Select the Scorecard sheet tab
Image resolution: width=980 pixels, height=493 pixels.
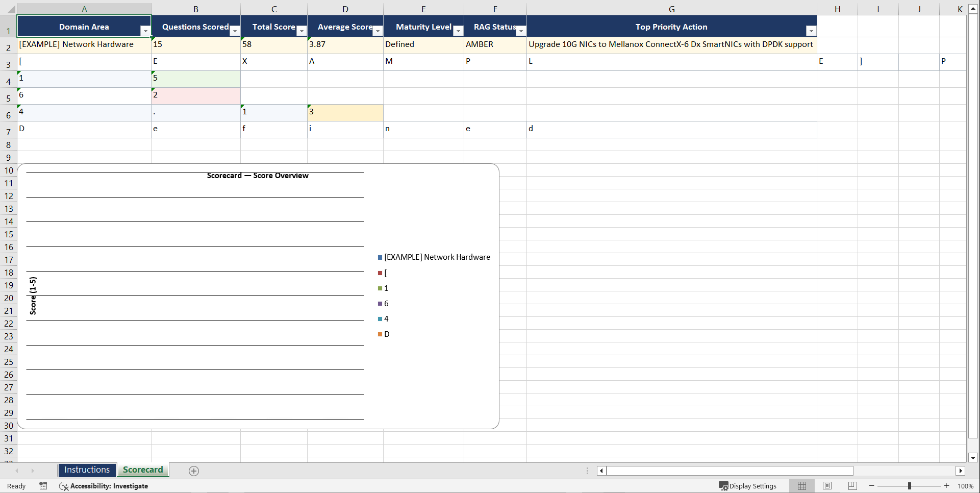(143, 470)
